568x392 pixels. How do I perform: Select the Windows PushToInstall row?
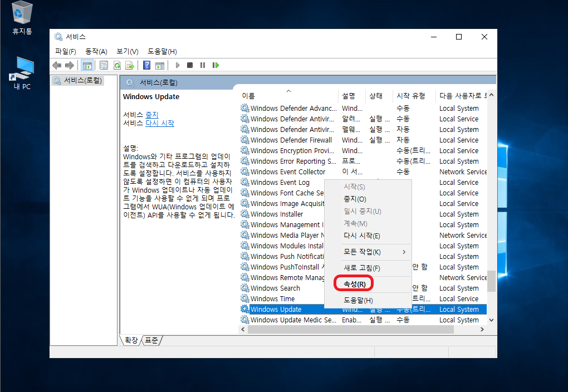[x=282, y=267]
